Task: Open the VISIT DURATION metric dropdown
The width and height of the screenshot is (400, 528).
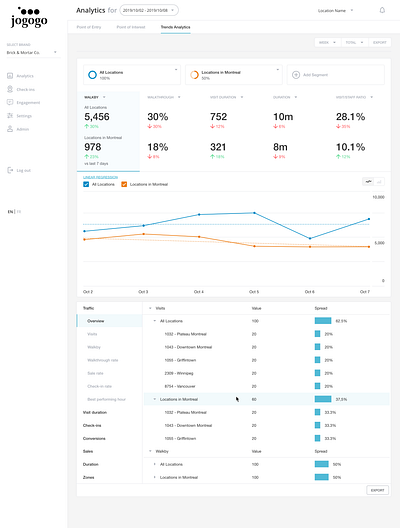Action: 242,97
